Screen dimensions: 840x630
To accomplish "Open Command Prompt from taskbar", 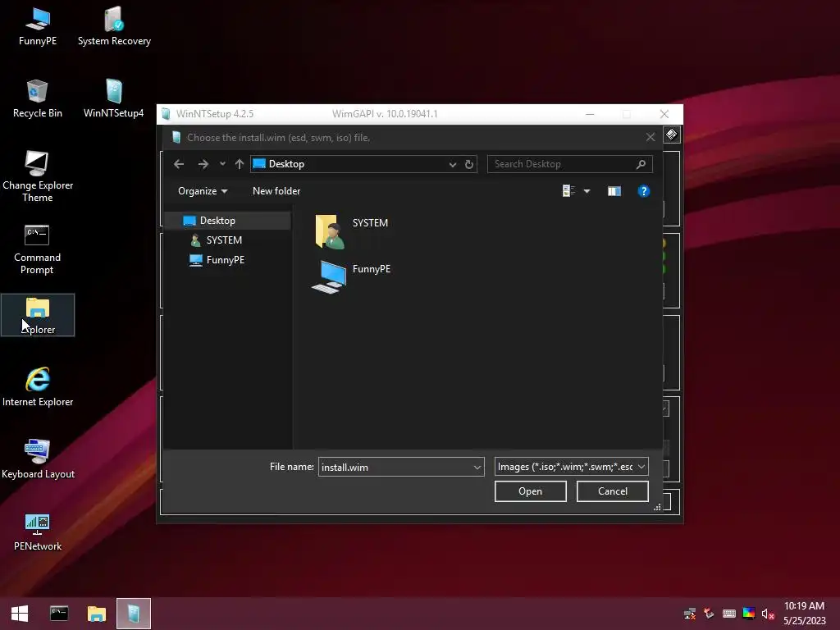I will [59, 614].
